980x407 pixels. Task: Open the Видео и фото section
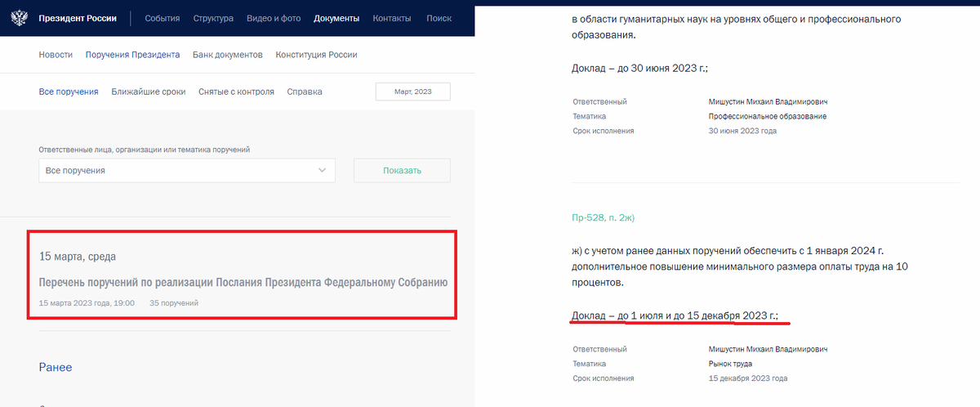coord(274,18)
